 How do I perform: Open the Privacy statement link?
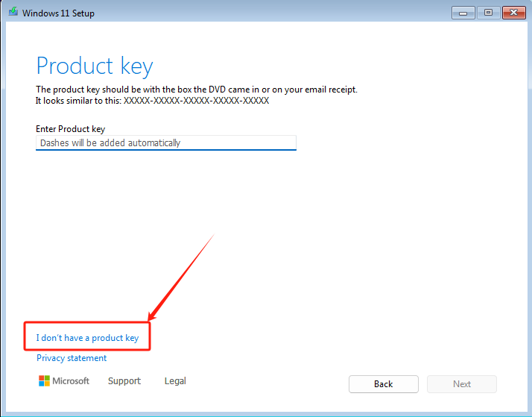[72, 358]
